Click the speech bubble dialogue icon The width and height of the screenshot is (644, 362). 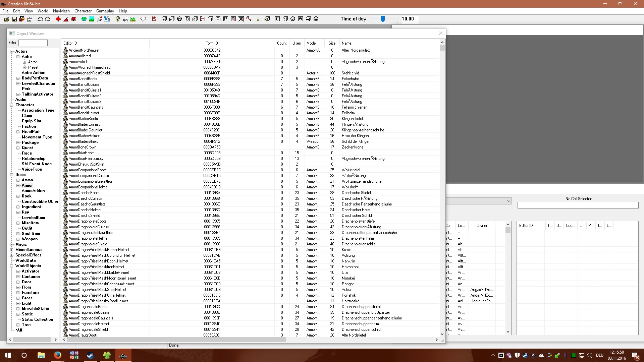point(143,19)
